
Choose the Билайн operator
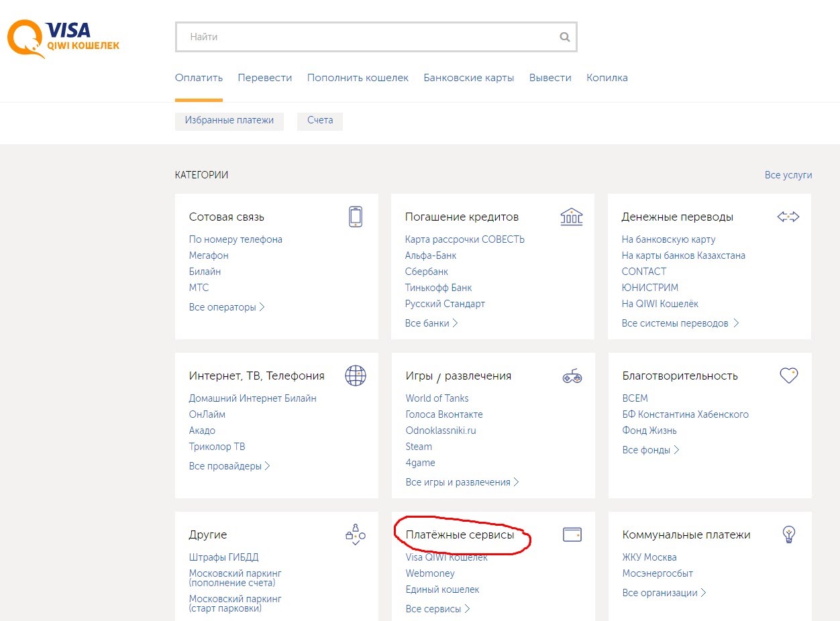[205, 272]
